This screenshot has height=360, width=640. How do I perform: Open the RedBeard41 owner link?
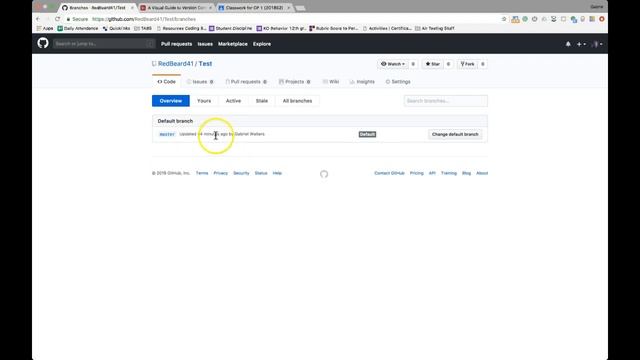point(176,64)
